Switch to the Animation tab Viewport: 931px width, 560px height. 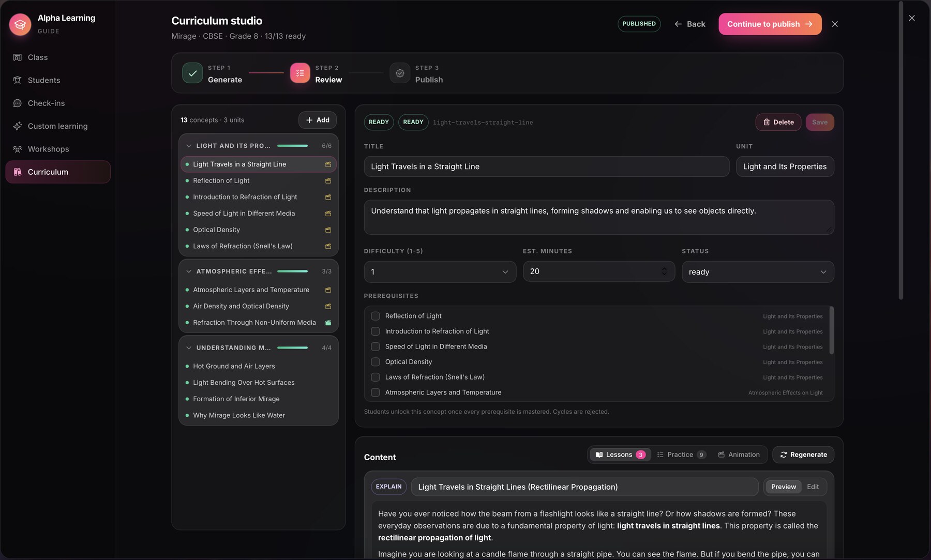click(x=739, y=455)
